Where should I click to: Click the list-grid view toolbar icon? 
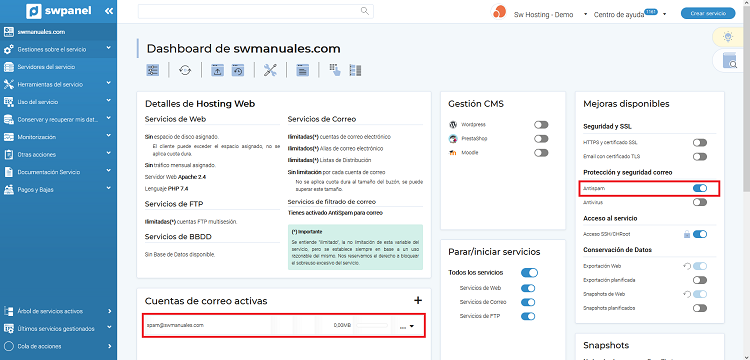click(355, 70)
